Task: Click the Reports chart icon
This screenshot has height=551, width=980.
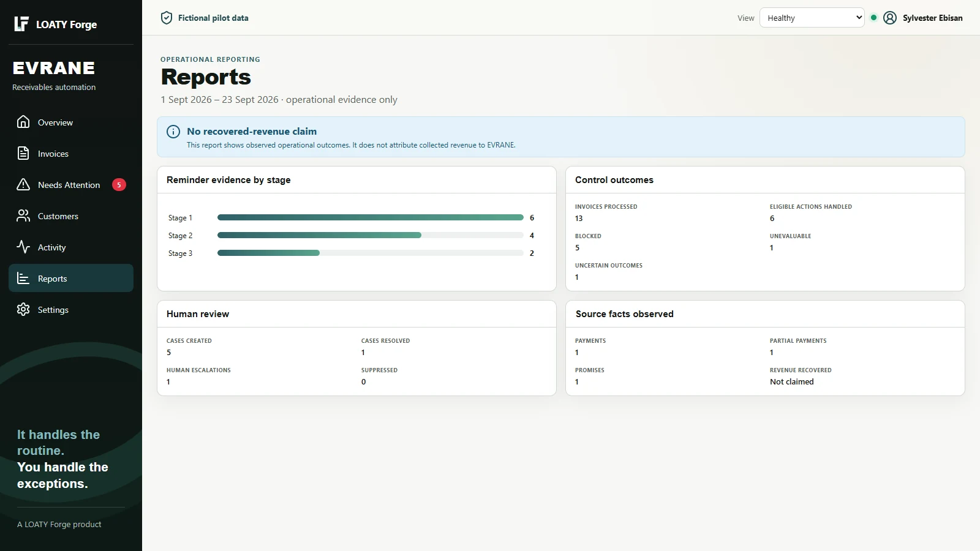Action: coord(23,278)
